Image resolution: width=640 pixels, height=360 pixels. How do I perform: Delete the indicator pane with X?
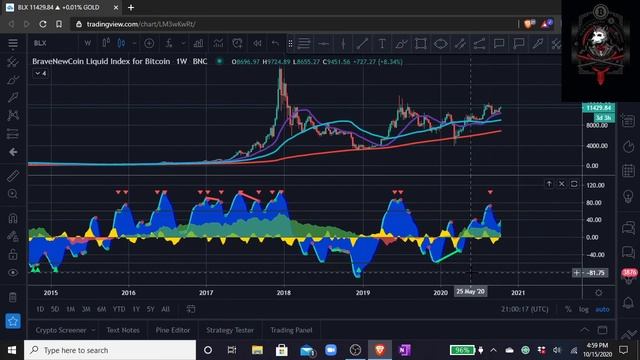coord(562,184)
